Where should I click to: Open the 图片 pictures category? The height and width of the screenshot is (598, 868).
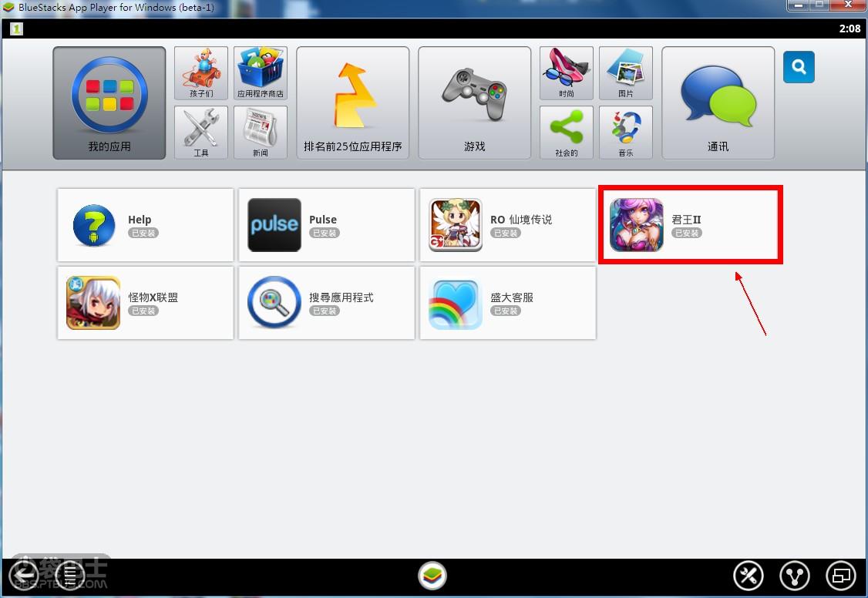pyautogui.click(x=625, y=73)
